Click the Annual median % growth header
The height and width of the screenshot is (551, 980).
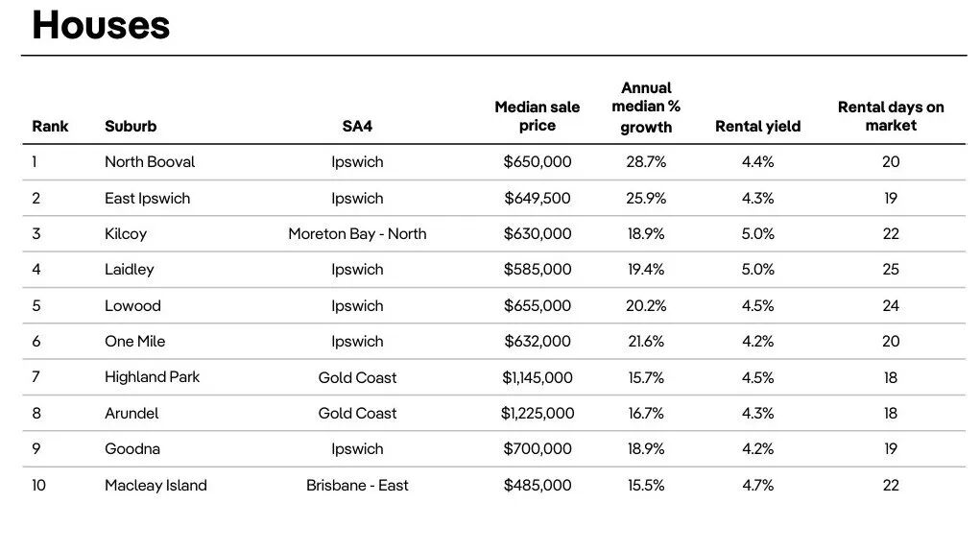pyautogui.click(x=646, y=108)
